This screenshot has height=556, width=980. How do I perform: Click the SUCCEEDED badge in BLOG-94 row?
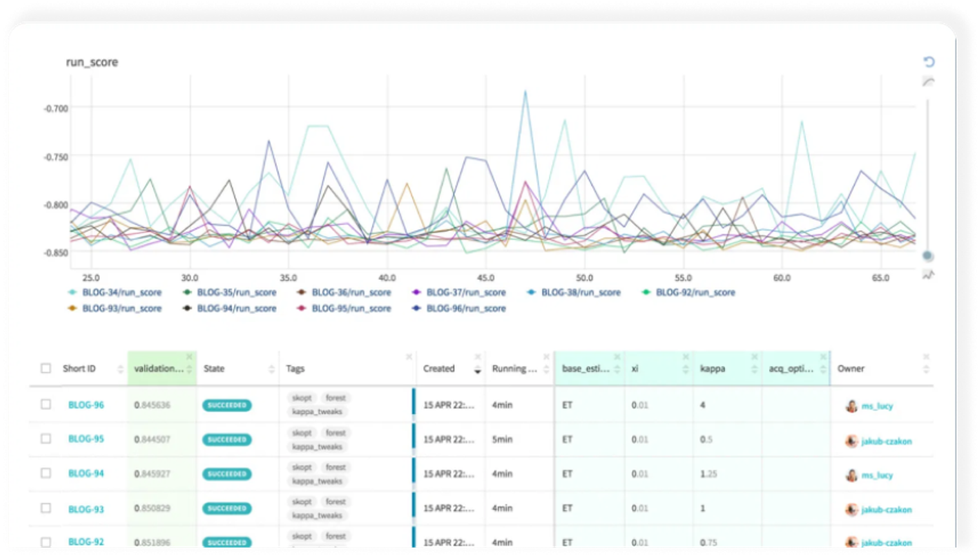pyautogui.click(x=227, y=474)
